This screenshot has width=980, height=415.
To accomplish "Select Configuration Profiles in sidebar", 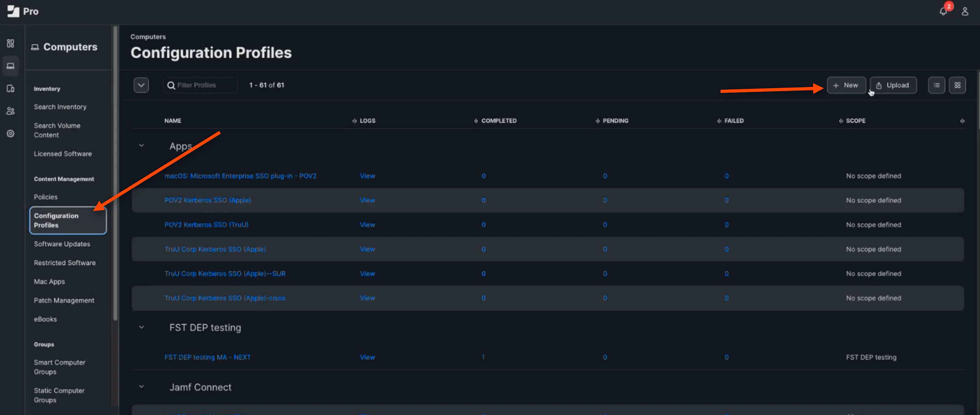I will pyautogui.click(x=68, y=220).
